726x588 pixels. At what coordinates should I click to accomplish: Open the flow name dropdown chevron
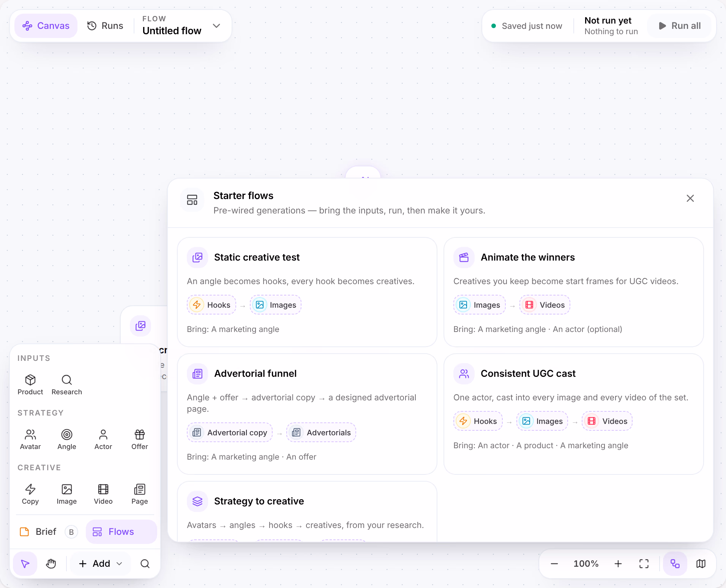pos(216,26)
